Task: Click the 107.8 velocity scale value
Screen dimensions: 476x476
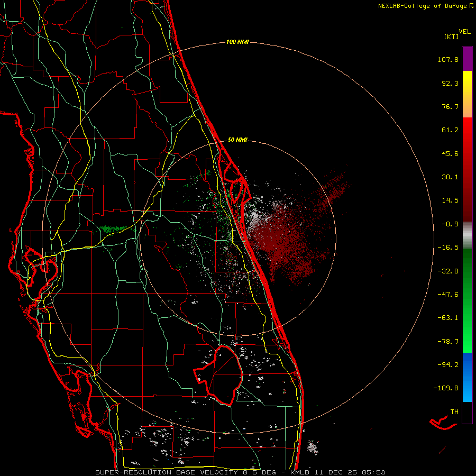Action: pos(448,59)
